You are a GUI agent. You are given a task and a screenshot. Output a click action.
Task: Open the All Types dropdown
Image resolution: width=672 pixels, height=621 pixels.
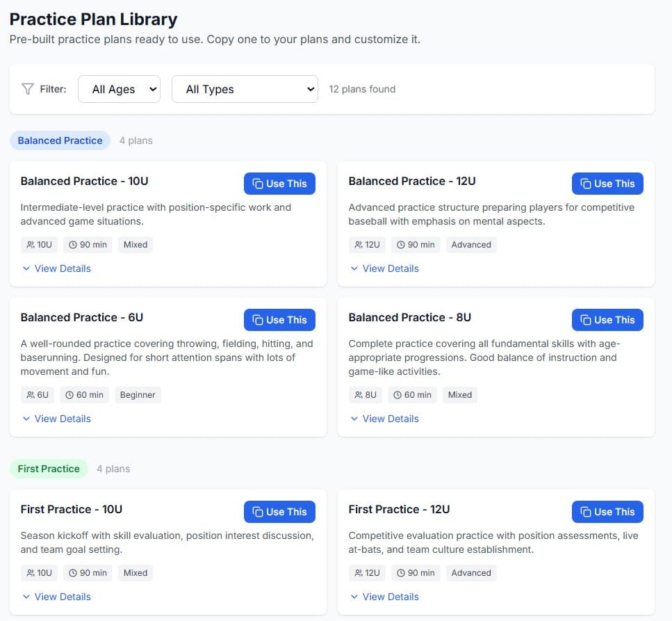pos(245,88)
